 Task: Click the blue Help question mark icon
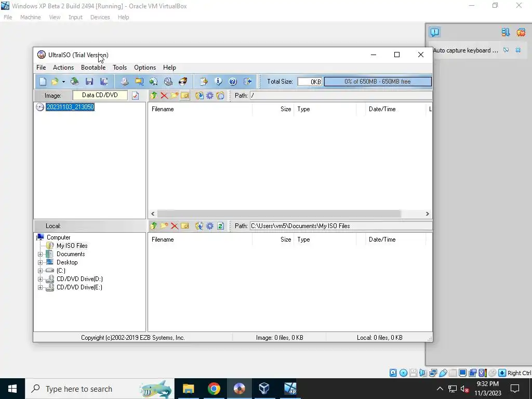click(x=233, y=82)
